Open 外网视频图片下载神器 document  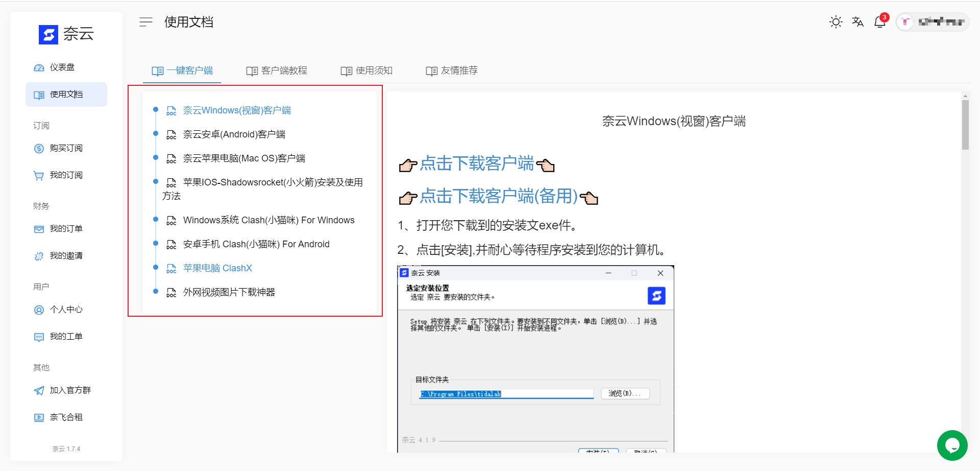click(x=229, y=292)
